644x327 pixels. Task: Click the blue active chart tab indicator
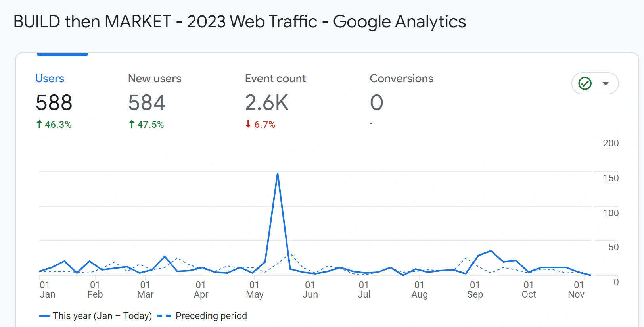pos(62,54)
